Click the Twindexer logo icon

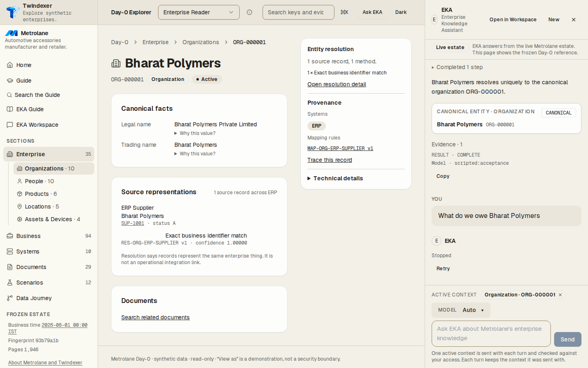[x=13, y=12]
